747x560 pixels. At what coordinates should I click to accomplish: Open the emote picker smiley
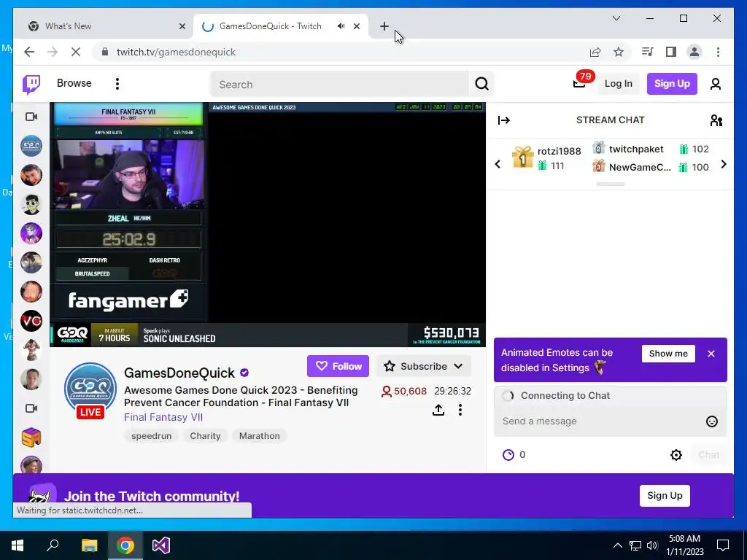(x=712, y=421)
